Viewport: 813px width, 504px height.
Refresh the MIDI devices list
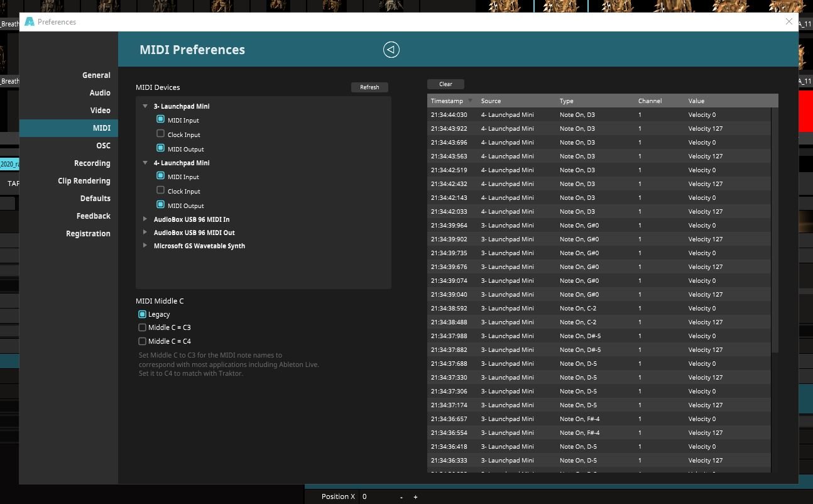(x=369, y=87)
